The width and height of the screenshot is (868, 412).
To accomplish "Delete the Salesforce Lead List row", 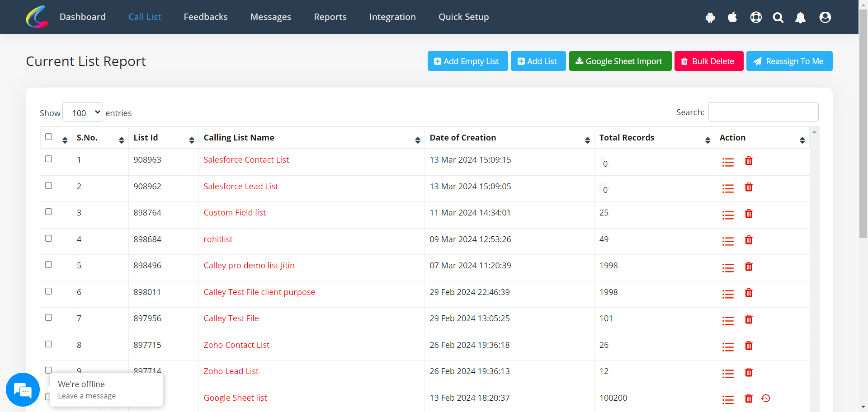I will (x=749, y=187).
